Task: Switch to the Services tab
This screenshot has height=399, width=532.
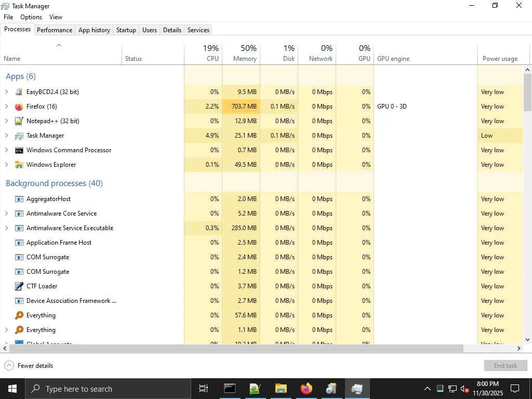Action: (x=198, y=30)
